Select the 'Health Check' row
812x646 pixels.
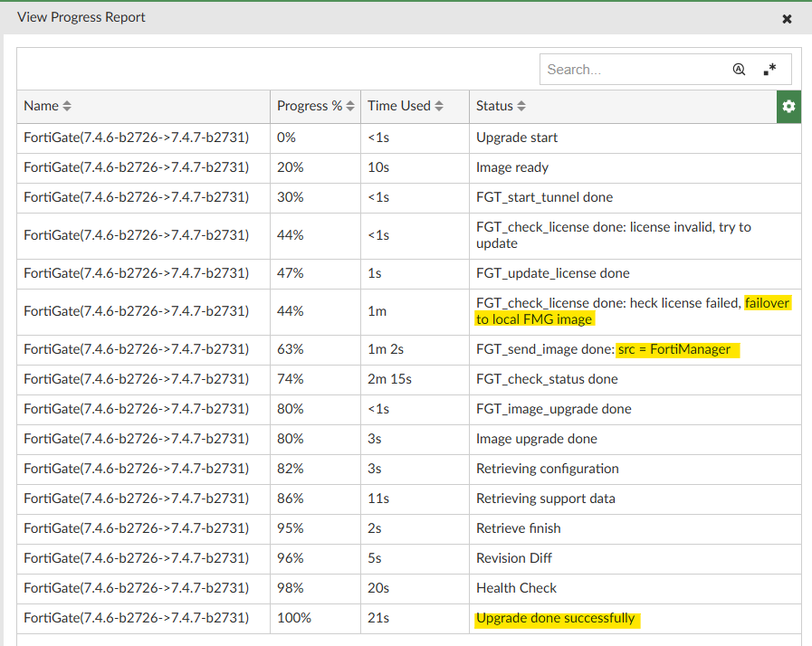(x=516, y=588)
